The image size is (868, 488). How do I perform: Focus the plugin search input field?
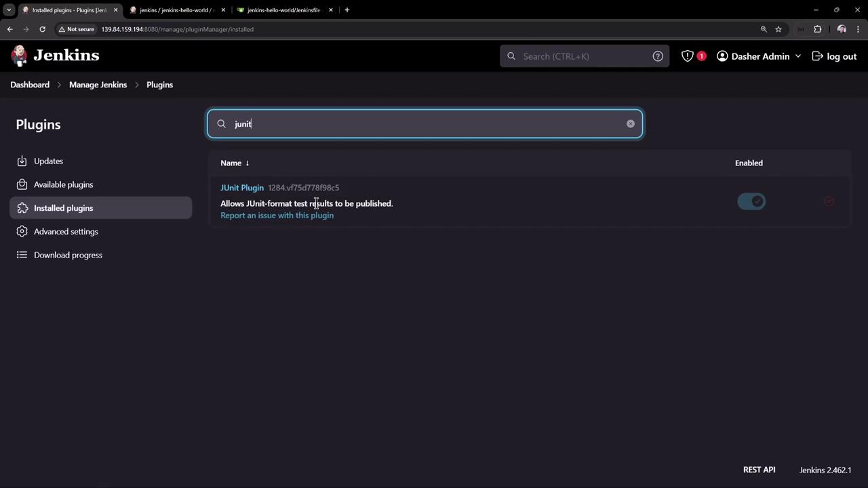[425, 123]
